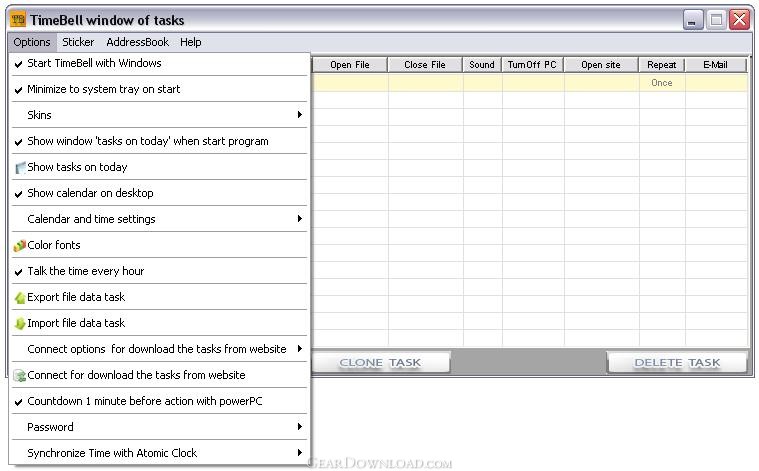
Task: Expand Synchronize Time with Atomic Clock submenu
Action: (x=159, y=453)
